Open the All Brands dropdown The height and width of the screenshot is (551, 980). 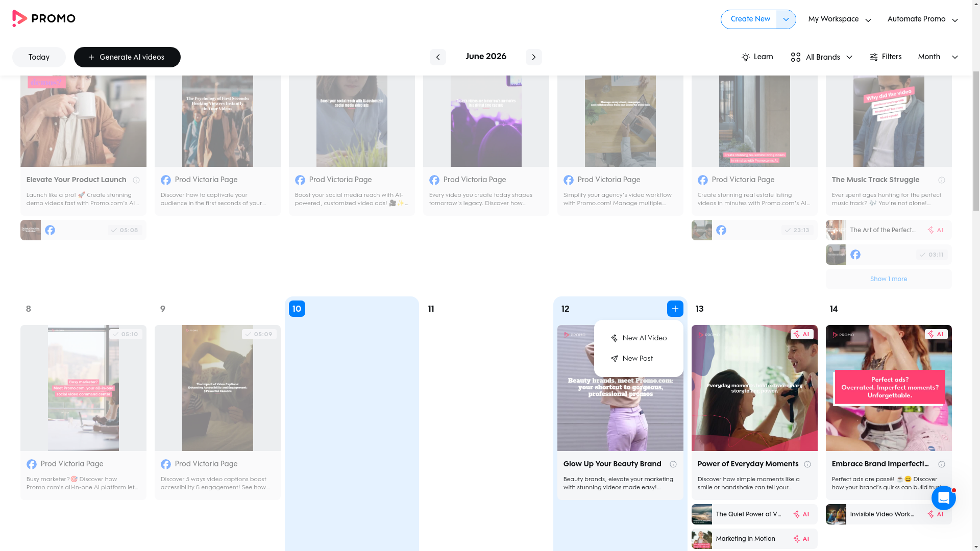pyautogui.click(x=821, y=57)
